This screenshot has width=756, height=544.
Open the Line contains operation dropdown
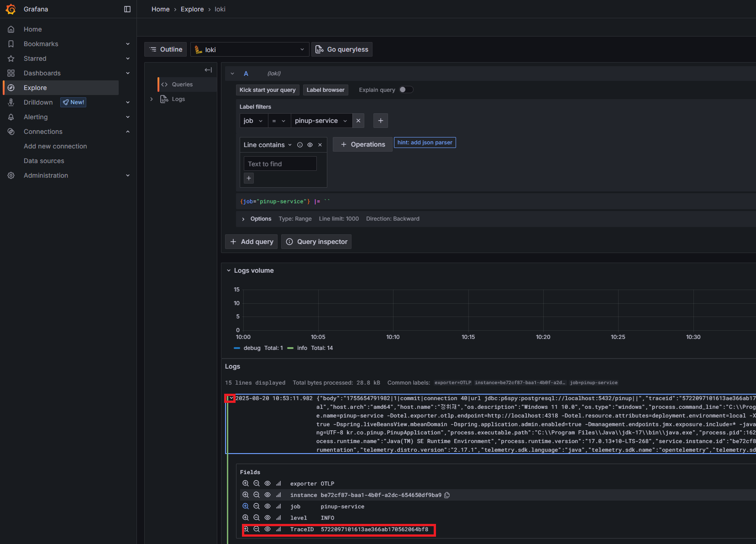pos(268,145)
